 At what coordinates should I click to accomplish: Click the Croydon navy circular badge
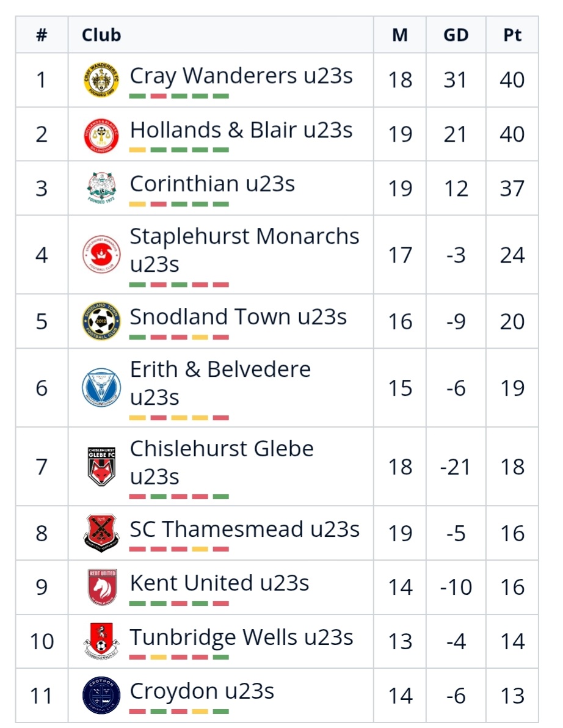coord(101,696)
